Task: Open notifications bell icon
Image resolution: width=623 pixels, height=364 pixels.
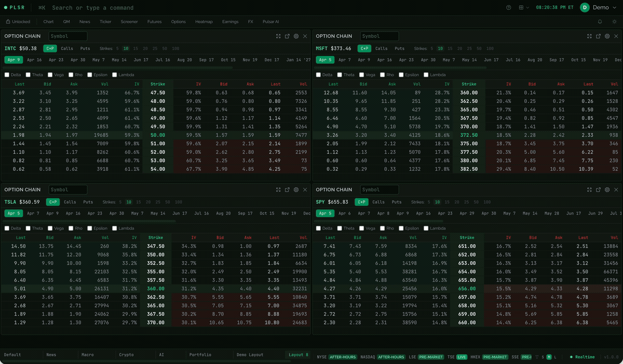Action: [600, 22]
